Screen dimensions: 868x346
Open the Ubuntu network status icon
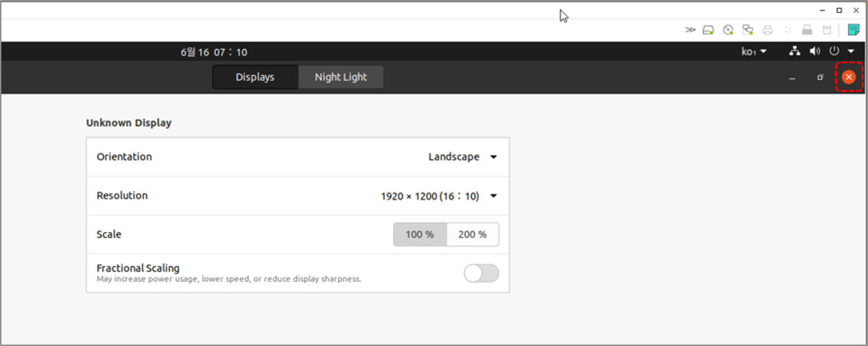coord(795,52)
